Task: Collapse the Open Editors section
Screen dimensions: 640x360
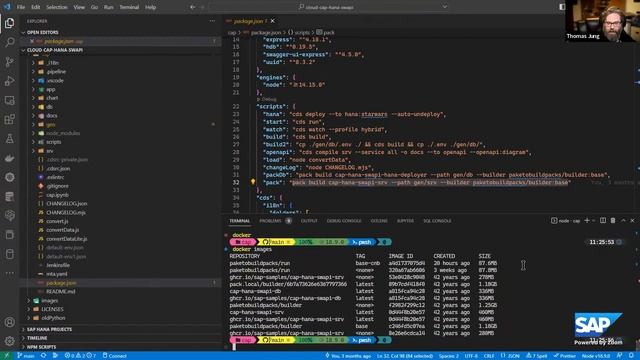Action: click(121, 32)
